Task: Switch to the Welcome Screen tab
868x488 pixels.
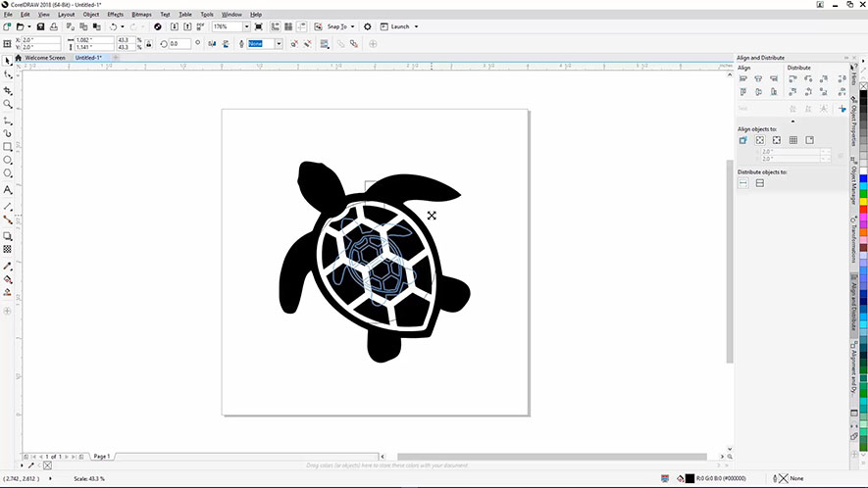Action: point(45,58)
